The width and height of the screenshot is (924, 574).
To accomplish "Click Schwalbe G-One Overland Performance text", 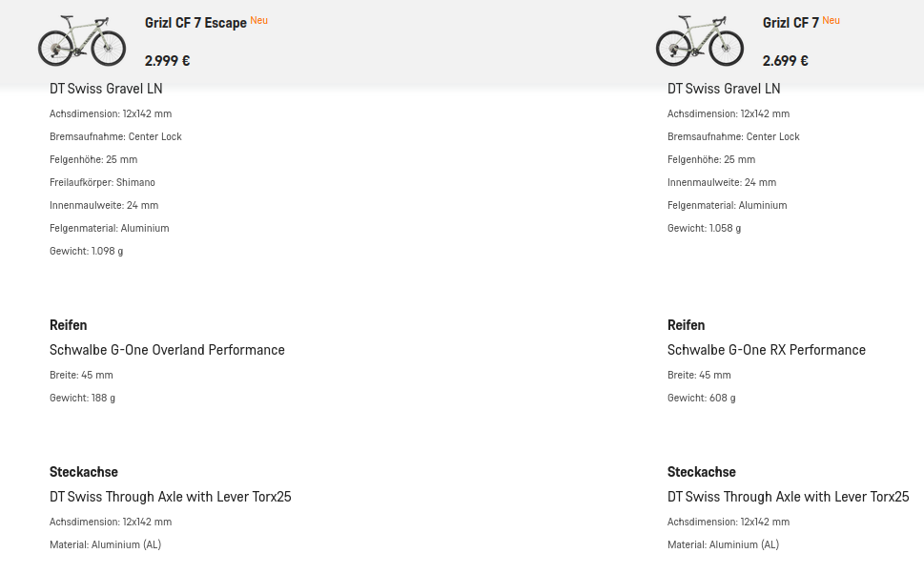I will (167, 350).
